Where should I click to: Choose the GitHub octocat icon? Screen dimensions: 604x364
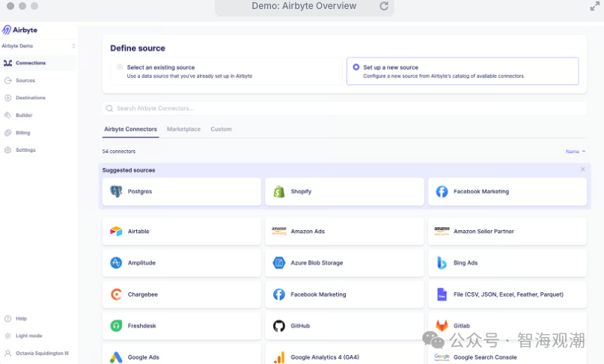[279, 326]
